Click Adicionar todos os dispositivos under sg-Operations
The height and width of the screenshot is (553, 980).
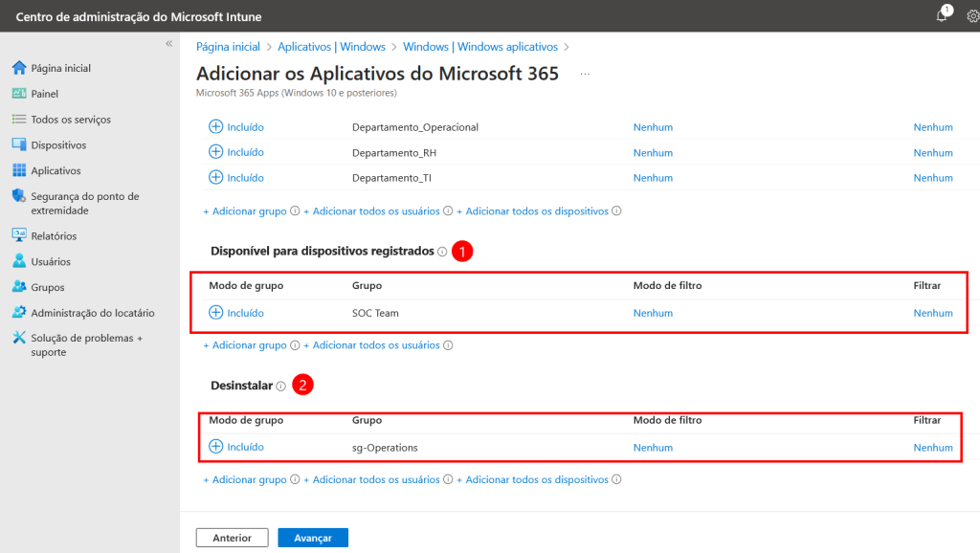click(532, 479)
